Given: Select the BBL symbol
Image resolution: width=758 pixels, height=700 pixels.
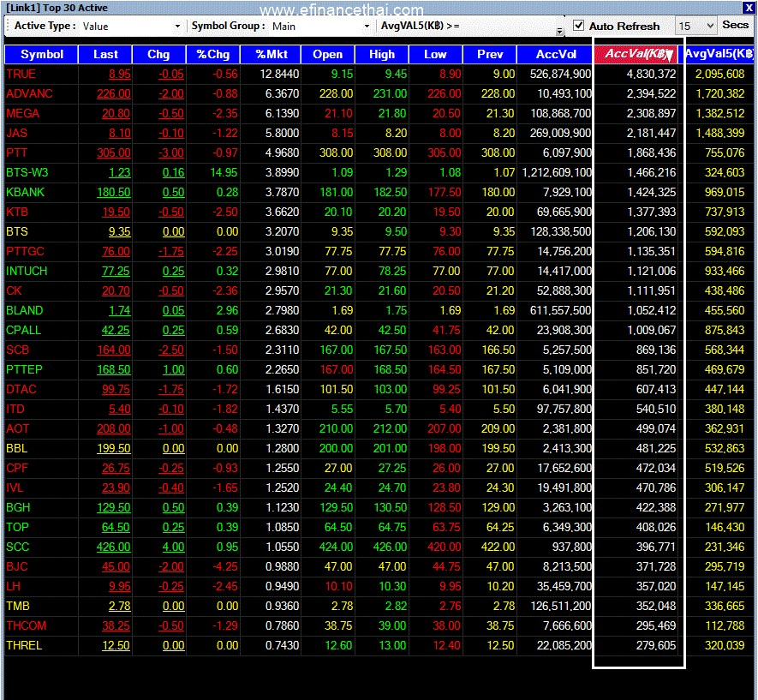Looking at the screenshot, I should (x=17, y=448).
